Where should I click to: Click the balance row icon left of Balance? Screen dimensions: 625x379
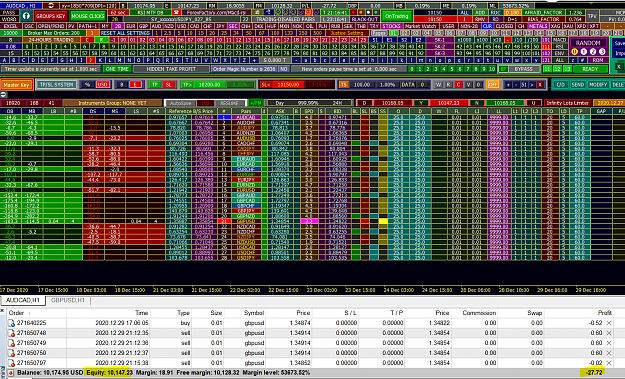tap(11, 373)
